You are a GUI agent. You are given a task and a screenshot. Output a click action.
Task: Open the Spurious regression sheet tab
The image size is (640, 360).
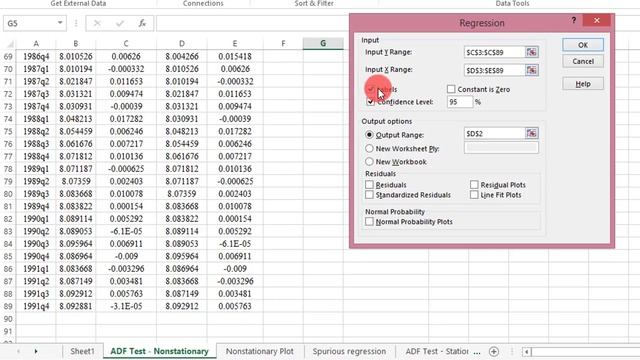click(x=349, y=351)
